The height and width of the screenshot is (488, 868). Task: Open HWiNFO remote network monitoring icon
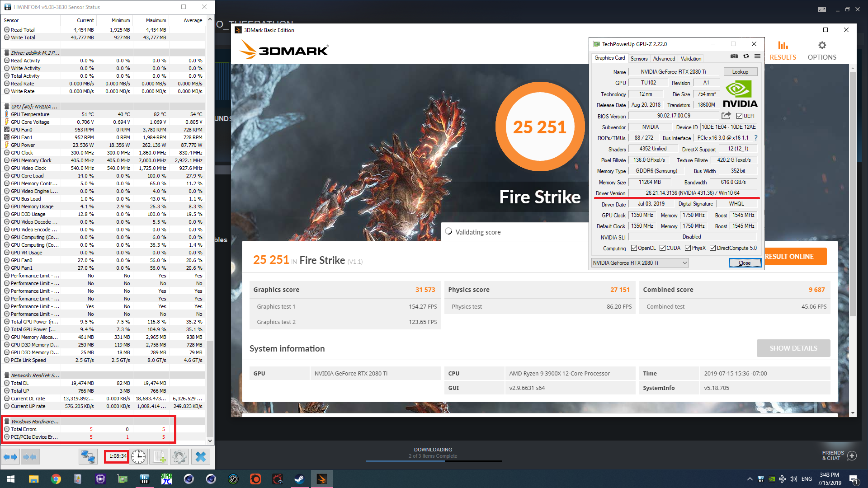coord(88,457)
